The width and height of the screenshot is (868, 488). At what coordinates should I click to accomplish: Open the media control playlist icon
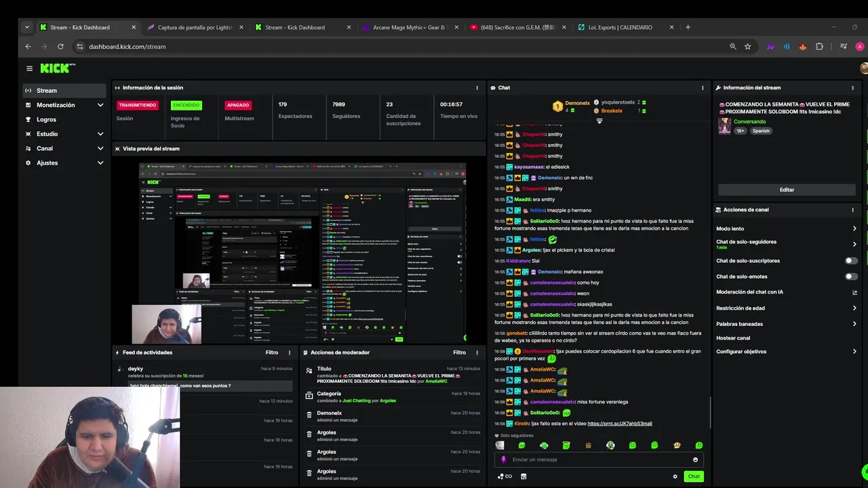pos(844,47)
